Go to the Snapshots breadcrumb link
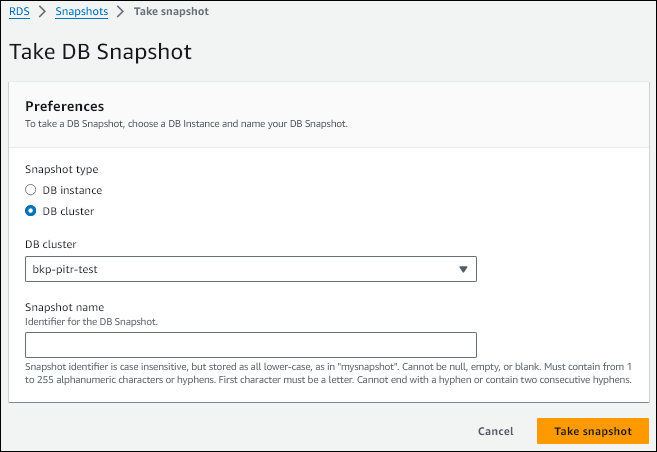This screenshot has width=657, height=452. click(81, 11)
